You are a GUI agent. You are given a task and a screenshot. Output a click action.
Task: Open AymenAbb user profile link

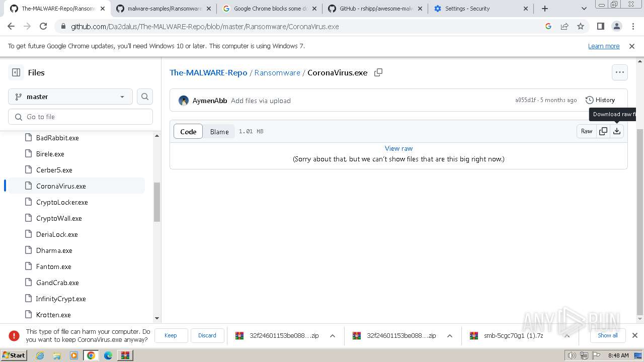(x=210, y=101)
